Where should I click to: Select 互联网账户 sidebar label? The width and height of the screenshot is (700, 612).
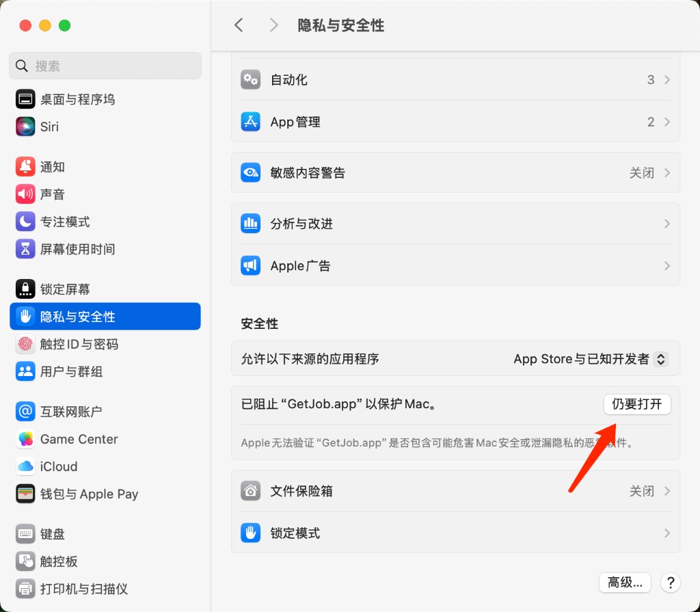coord(71,412)
